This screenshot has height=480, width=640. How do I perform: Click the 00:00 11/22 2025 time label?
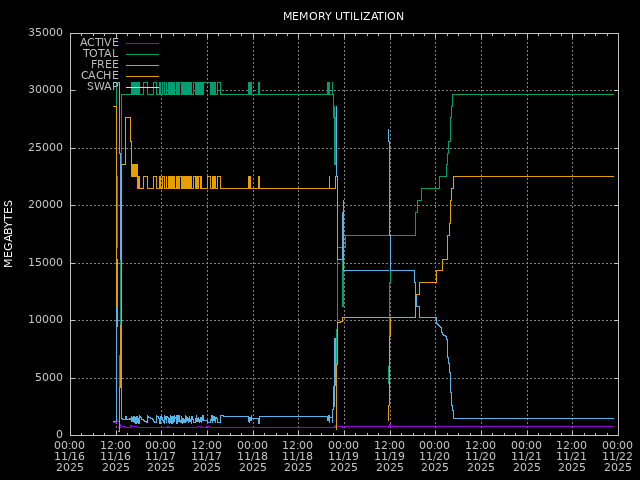[617, 455]
